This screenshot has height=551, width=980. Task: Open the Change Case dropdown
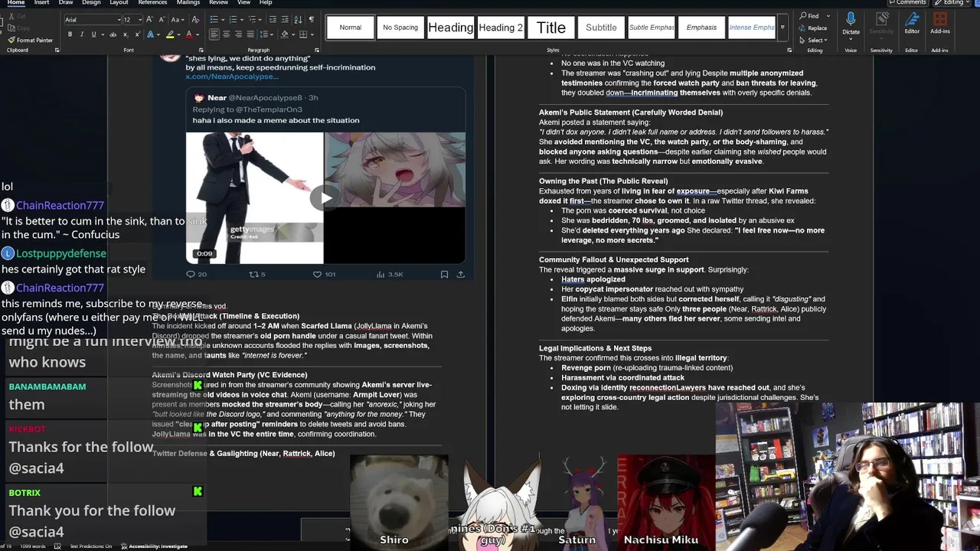click(178, 19)
